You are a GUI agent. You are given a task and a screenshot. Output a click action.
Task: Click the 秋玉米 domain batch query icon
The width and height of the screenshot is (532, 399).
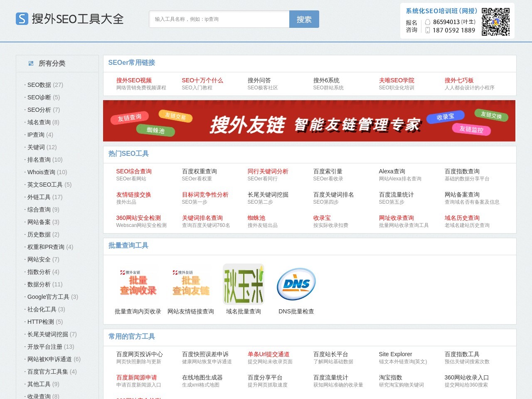(243, 283)
